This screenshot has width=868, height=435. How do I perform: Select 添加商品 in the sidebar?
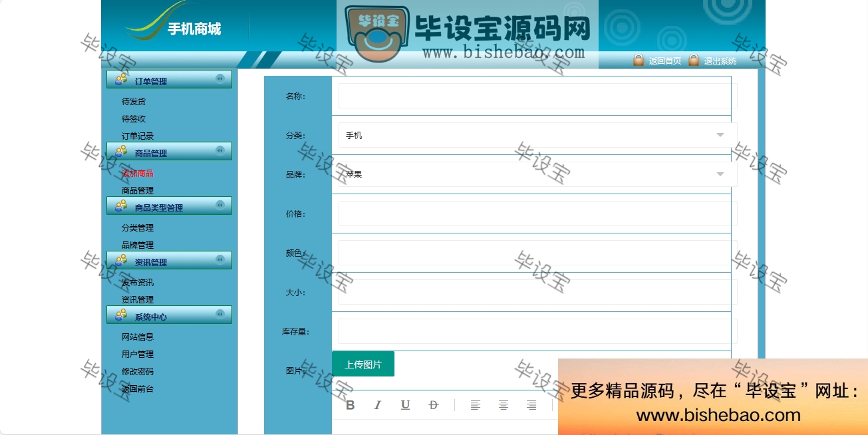coord(138,174)
